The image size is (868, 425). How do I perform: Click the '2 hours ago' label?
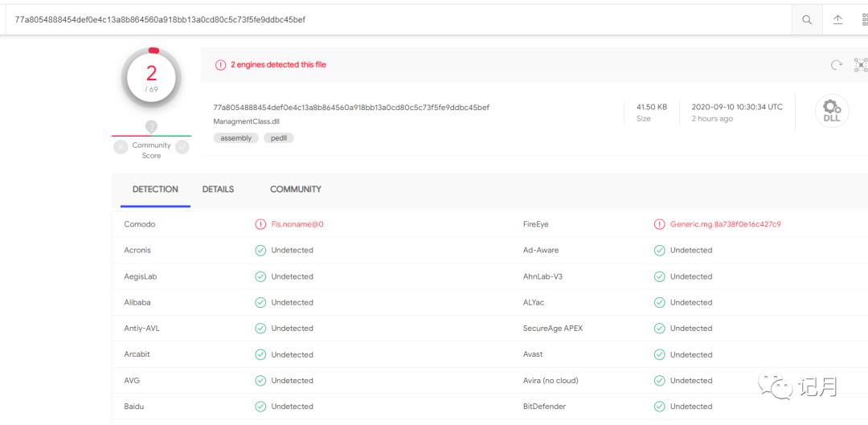point(712,118)
